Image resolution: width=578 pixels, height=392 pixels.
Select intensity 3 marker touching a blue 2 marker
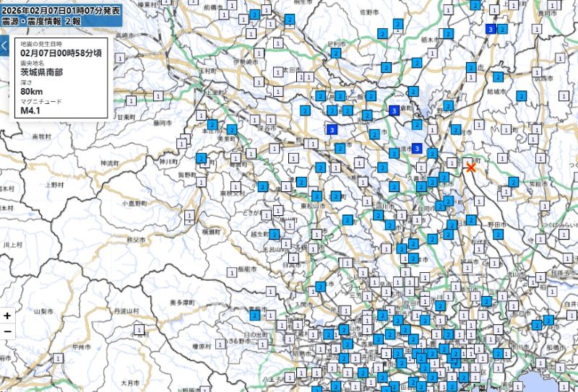pyautogui.click(x=491, y=29)
